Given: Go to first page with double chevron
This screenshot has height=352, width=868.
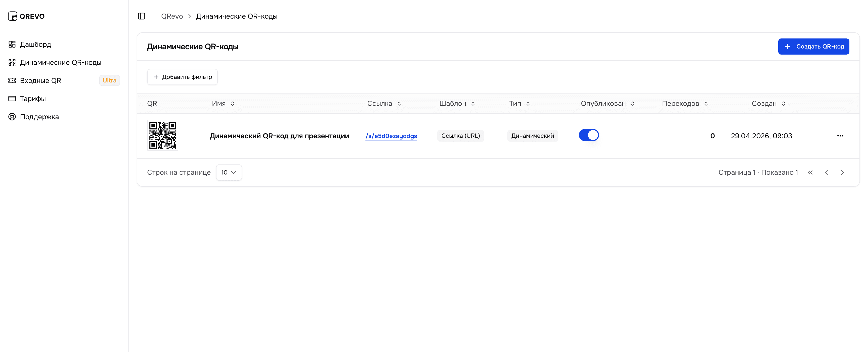Looking at the screenshot, I should (x=810, y=172).
